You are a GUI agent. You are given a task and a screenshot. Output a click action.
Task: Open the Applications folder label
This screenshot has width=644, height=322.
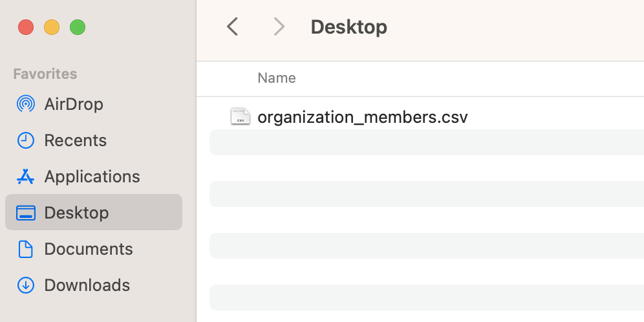[92, 177]
